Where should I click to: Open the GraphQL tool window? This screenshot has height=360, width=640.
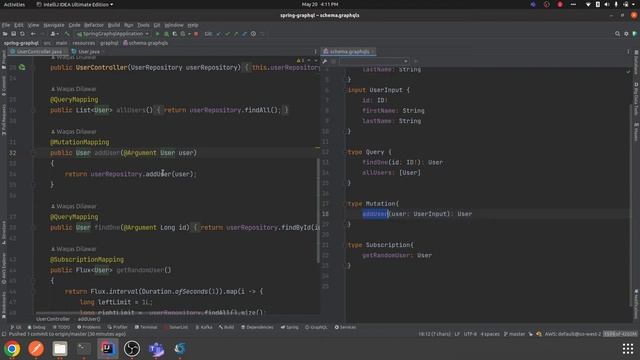[317, 327]
